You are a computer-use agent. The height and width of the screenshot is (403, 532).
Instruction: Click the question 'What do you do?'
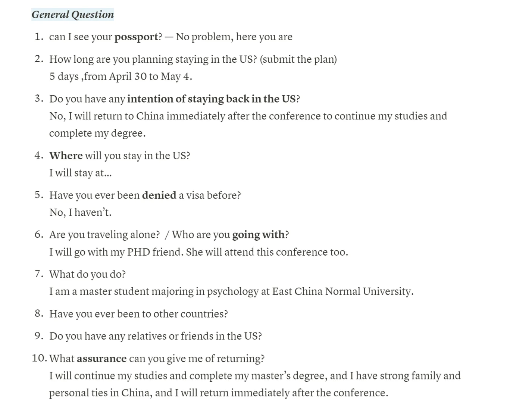[87, 274]
